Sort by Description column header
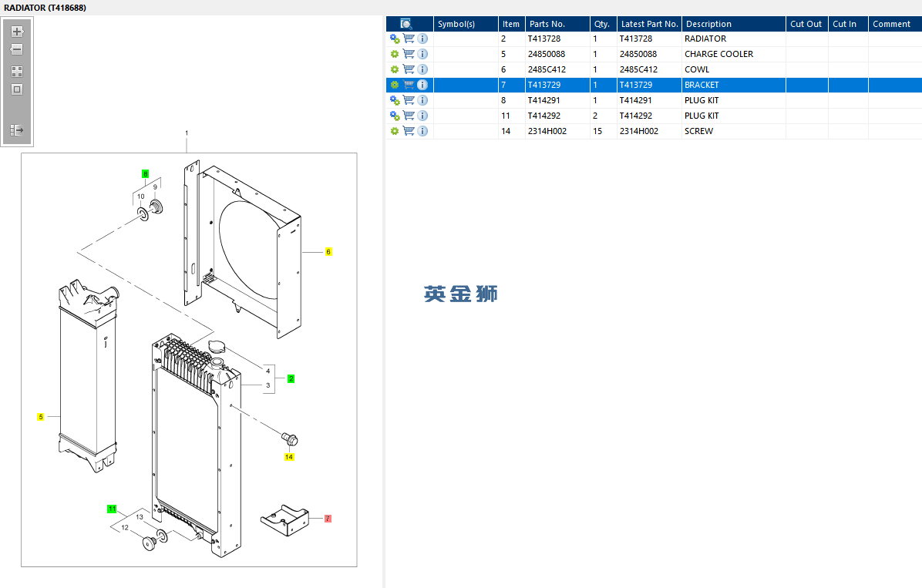Image resolution: width=922 pixels, height=588 pixels. [734, 24]
